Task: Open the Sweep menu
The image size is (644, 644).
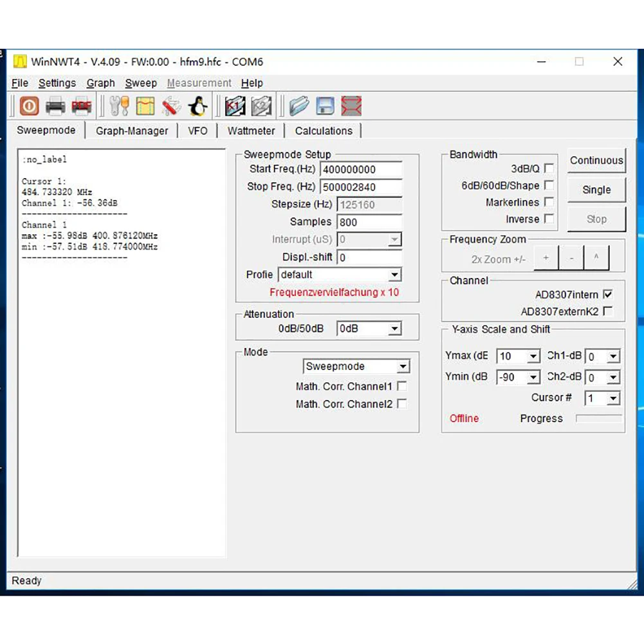Action: [141, 83]
